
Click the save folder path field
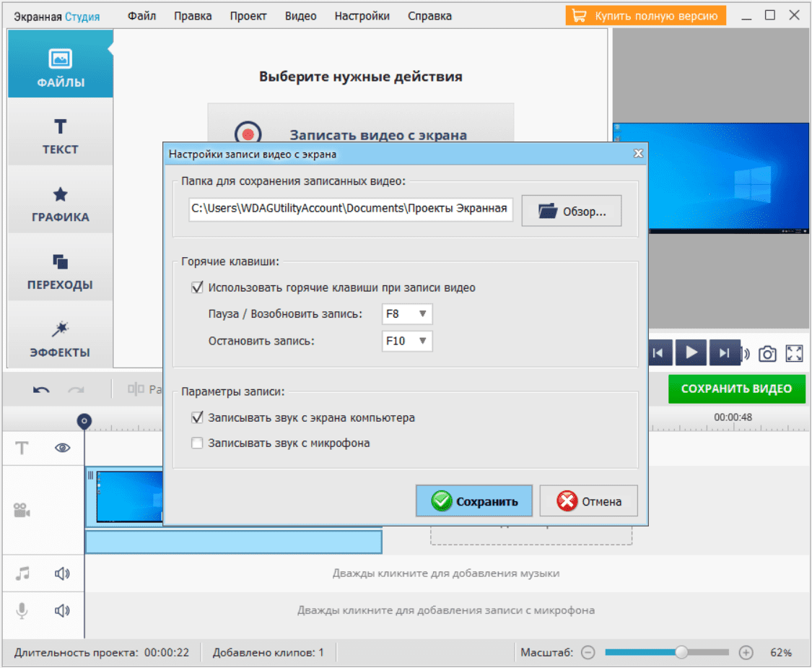click(351, 209)
